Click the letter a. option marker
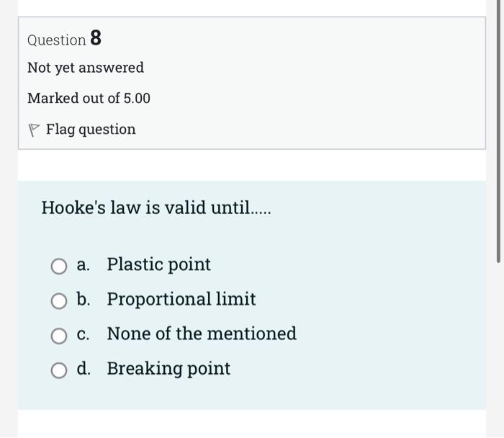The height and width of the screenshot is (438, 504). [83, 265]
